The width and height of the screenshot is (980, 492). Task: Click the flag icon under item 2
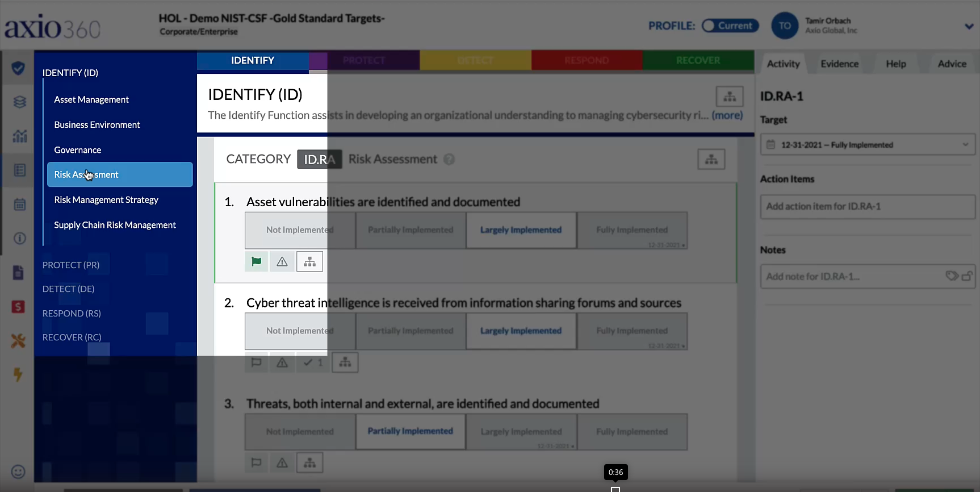pos(256,362)
